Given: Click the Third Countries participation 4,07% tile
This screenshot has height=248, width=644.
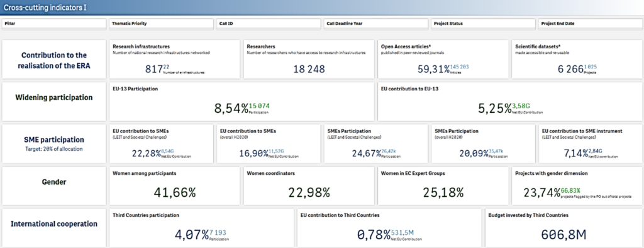Looking at the screenshot, I should point(202,228).
